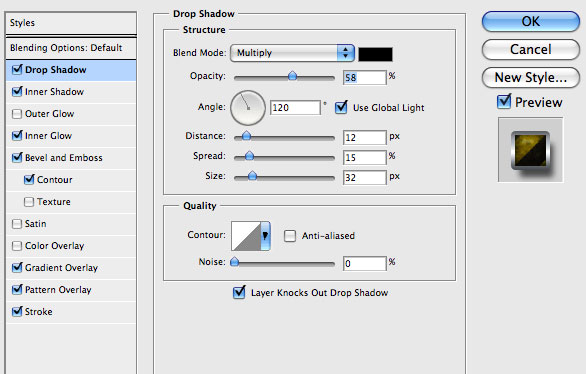Image resolution: width=586 pixels, height=374 pixels.
Task: Select the Satin style row
Action: click(x=71, y=224)
